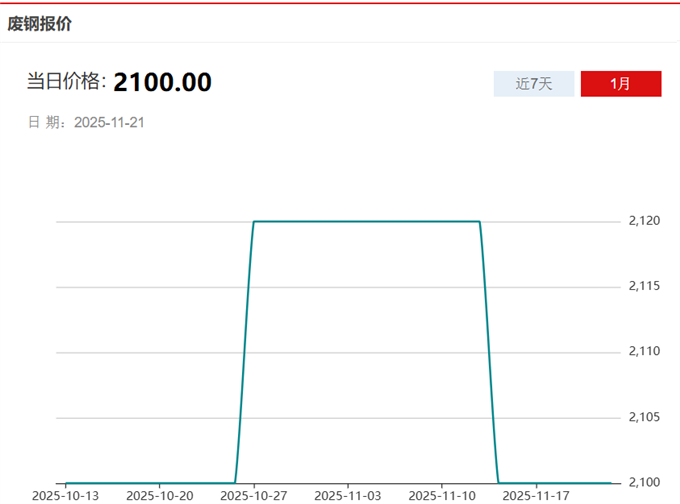This screenshot has height=504, width=680.
Task: Click the 2025-10-13 x-axis label
Action: [x=65, y=495]
